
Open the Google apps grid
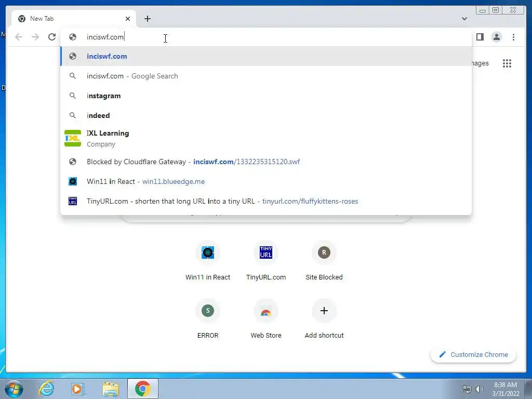(x=507, y=63)
